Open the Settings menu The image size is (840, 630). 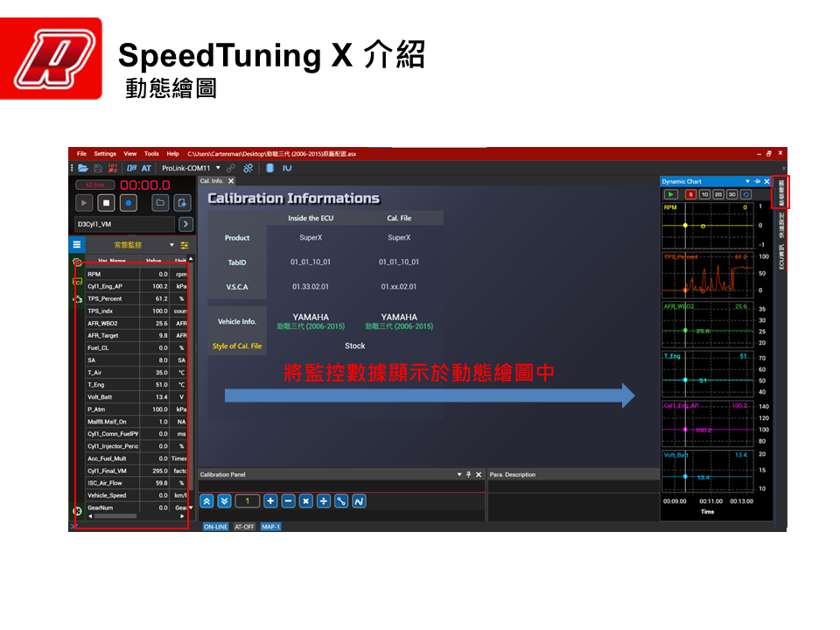105,154
